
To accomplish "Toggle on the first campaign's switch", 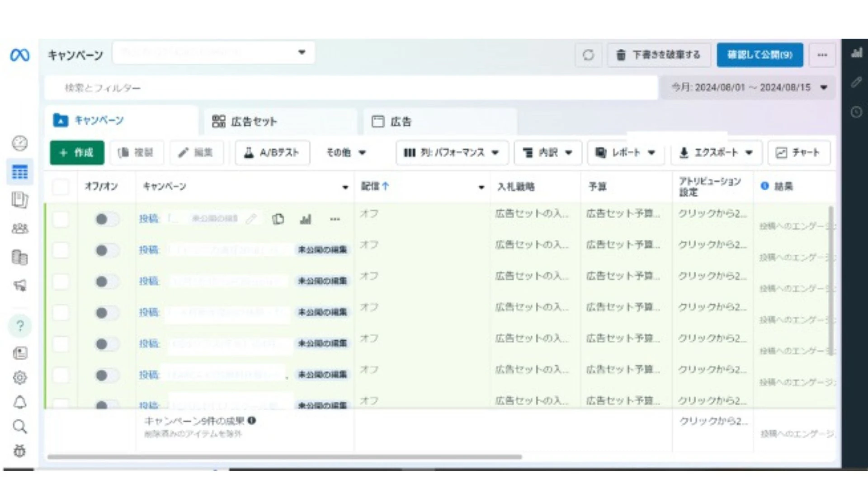I will tap(107, 219).
